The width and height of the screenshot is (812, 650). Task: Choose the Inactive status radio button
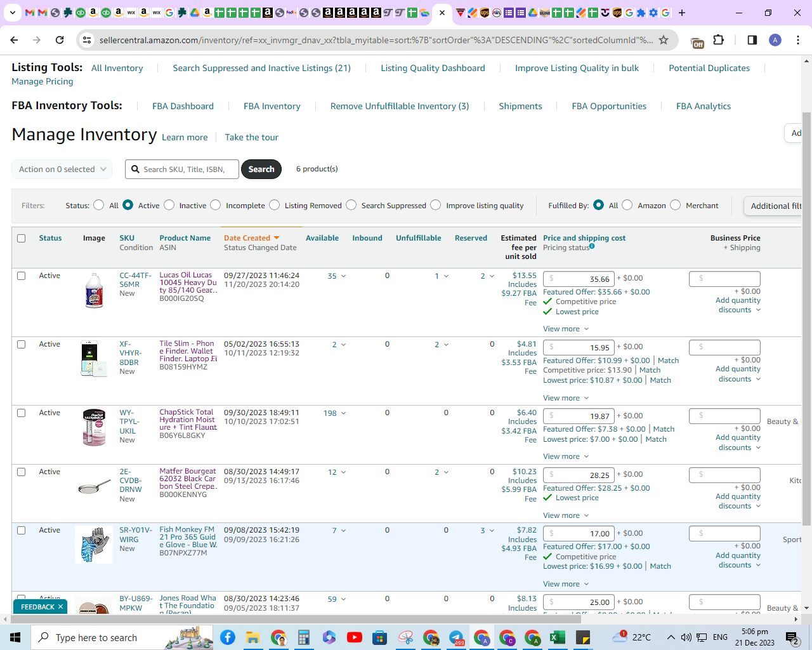point(169,205)
